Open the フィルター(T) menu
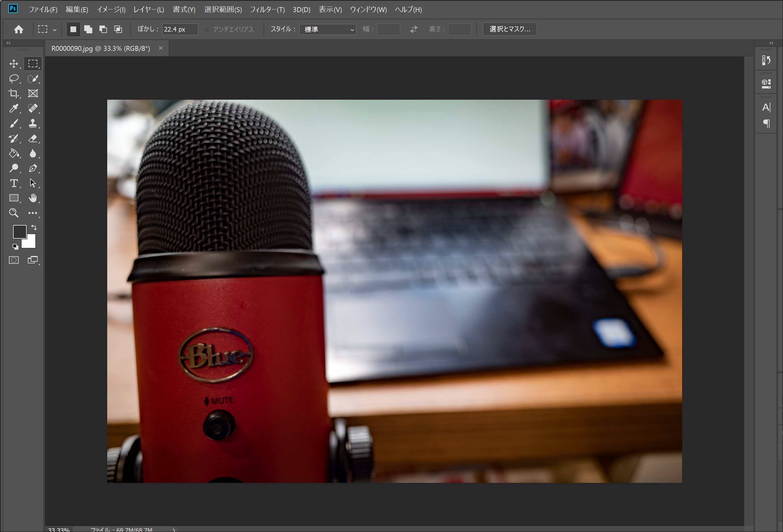 (267, 9)
